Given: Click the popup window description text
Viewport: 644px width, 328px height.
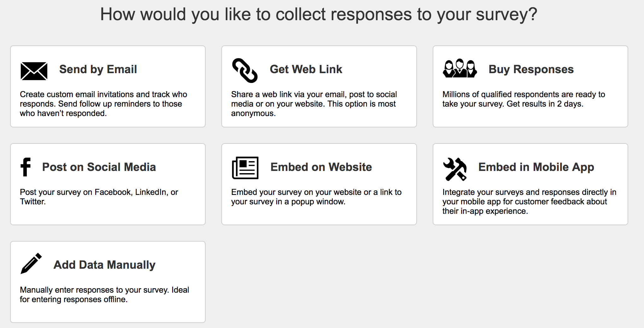Looking at the screenshot, I should click(316, 197).
